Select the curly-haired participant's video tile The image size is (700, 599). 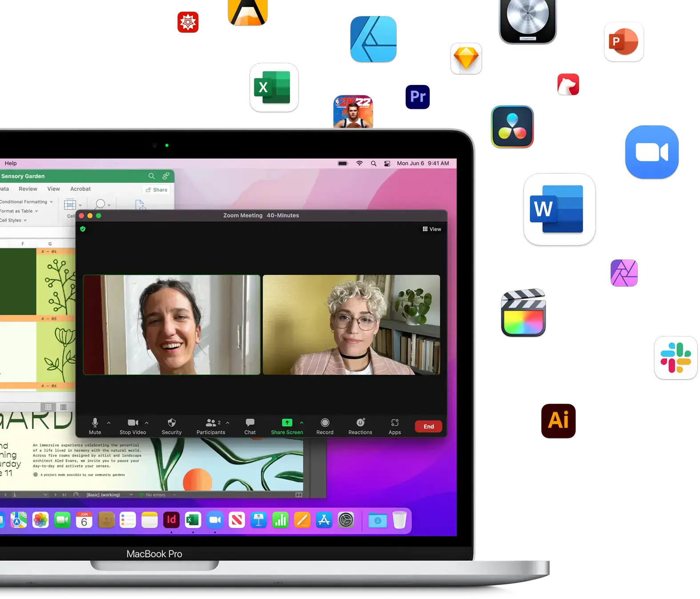point(351,324)
